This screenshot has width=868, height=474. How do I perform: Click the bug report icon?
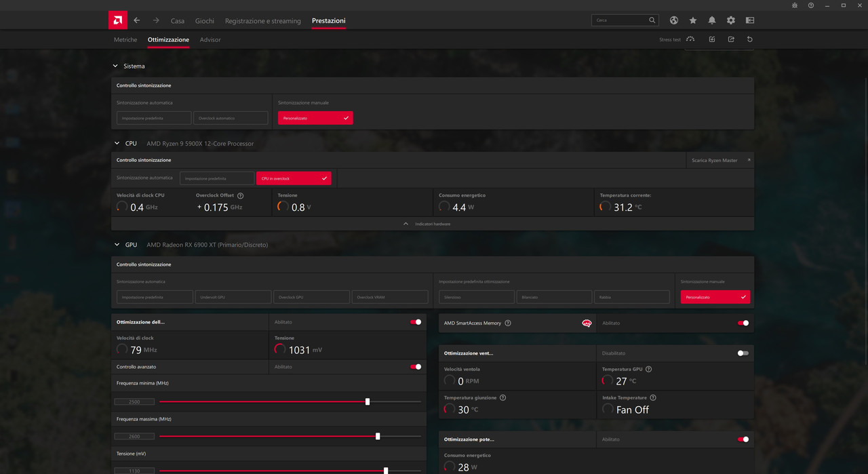point(795,5)
